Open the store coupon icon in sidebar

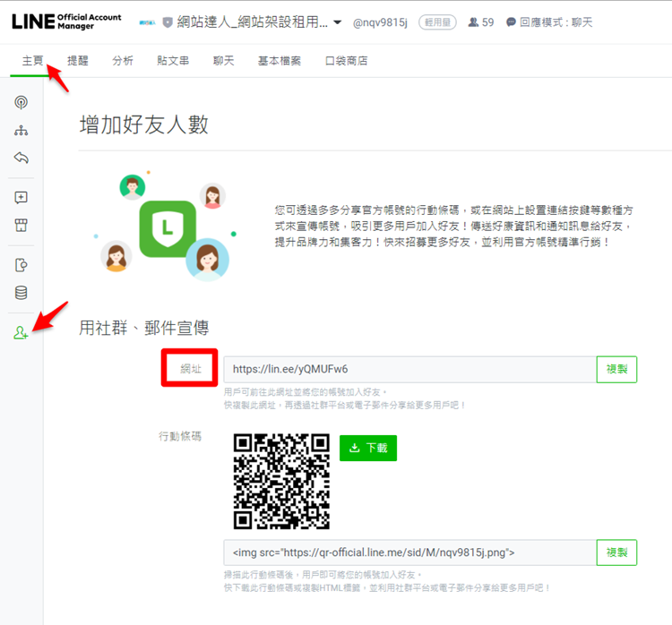(21, 225)
